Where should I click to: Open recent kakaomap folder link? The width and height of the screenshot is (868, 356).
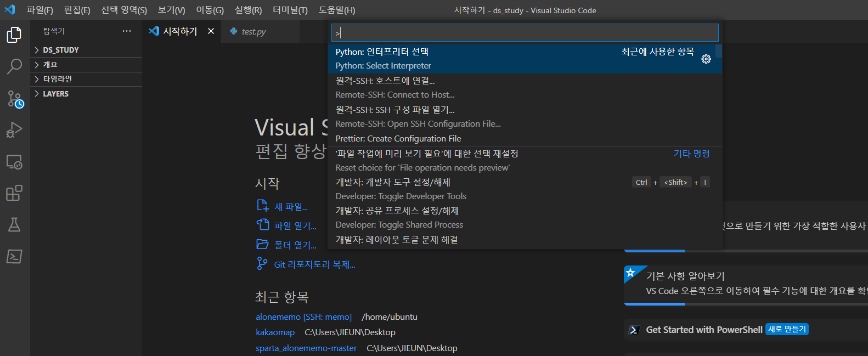click(x=275, y=332)
